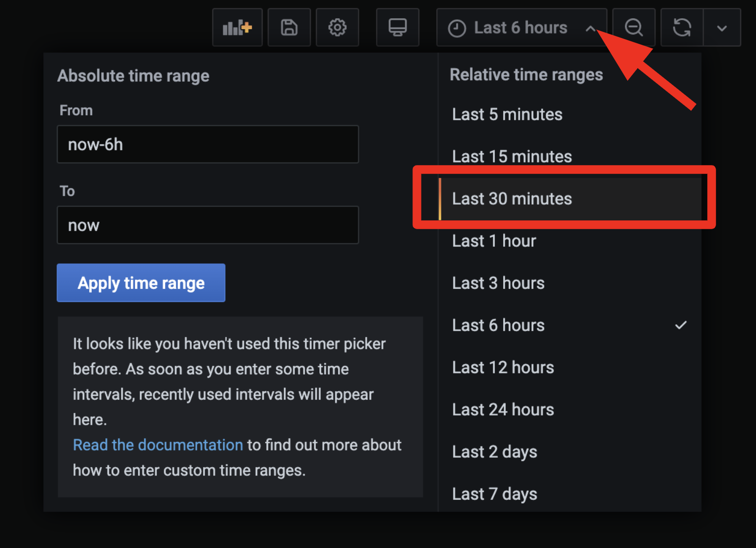Image resolution: width=756 pixels, height=548 pixels.
Task: Save the dashboard with the floppy icon
Action: (289, 28)
